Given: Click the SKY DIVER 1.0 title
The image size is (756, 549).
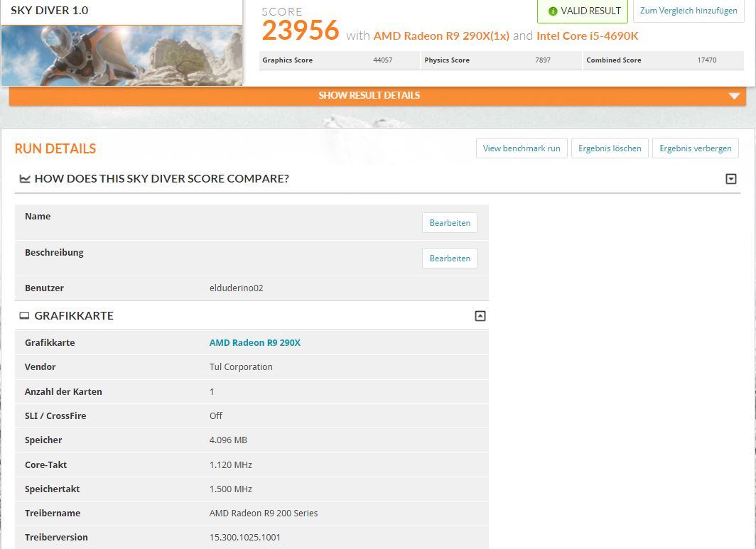Looking at the screenshot, I should (50, 10).
